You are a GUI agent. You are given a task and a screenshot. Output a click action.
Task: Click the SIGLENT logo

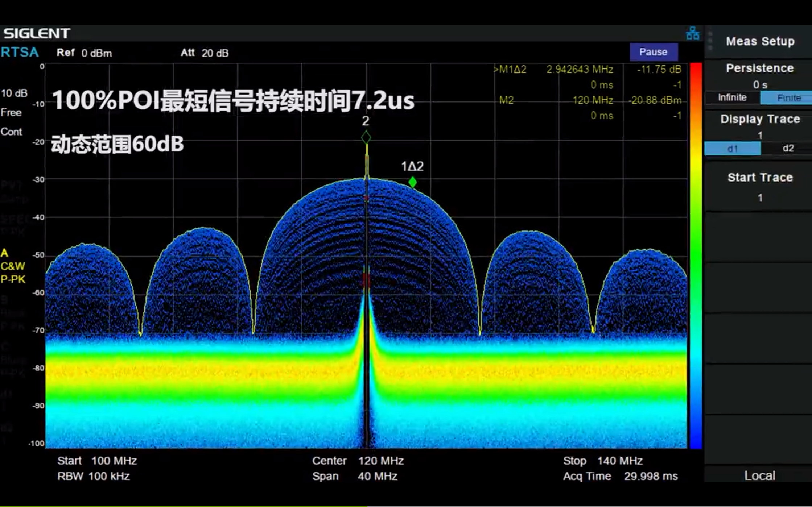pos(37,33)
